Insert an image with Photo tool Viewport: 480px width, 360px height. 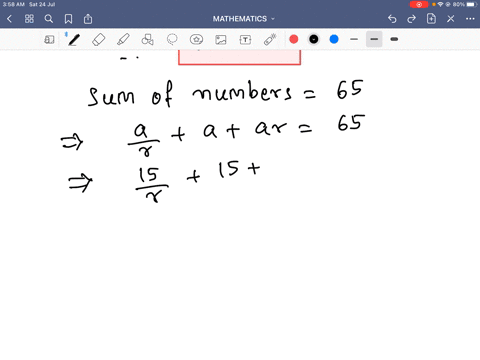click(221, 40)
